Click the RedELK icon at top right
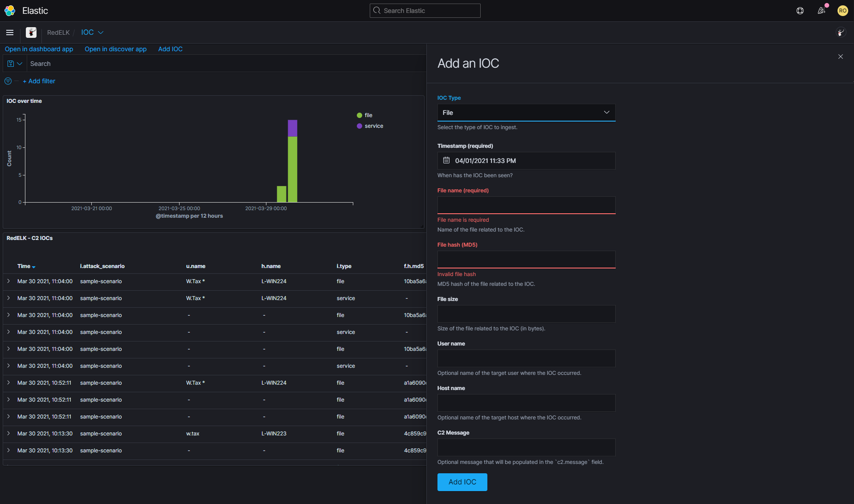854x504 pixels. 841,33
